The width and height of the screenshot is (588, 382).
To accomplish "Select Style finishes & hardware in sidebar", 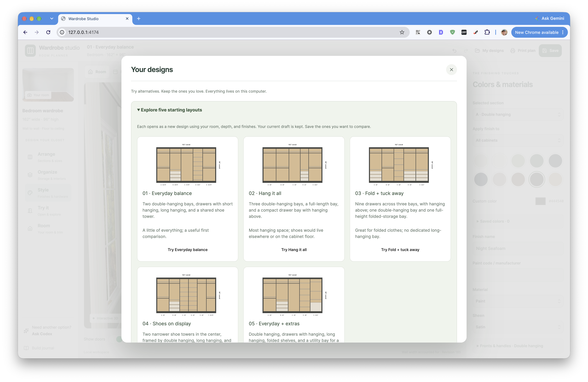I will click(48, 193).
